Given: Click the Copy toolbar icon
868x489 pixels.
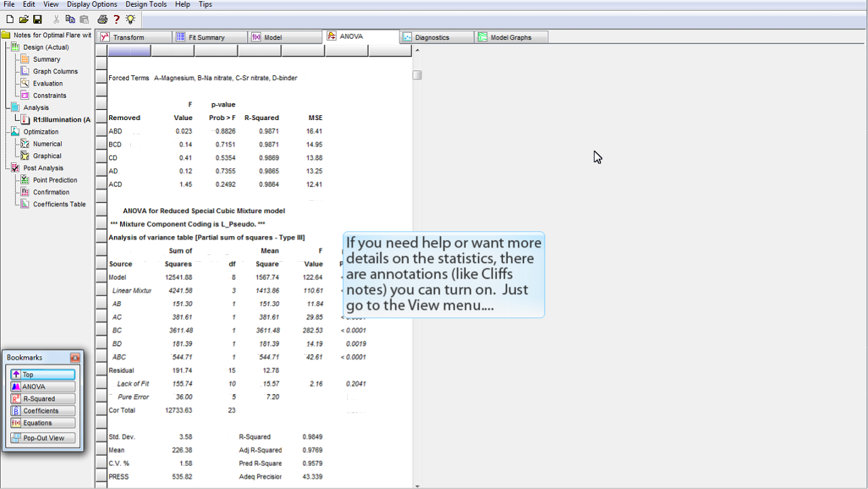Looking at the screenshot, I should [x=71, y=20].
